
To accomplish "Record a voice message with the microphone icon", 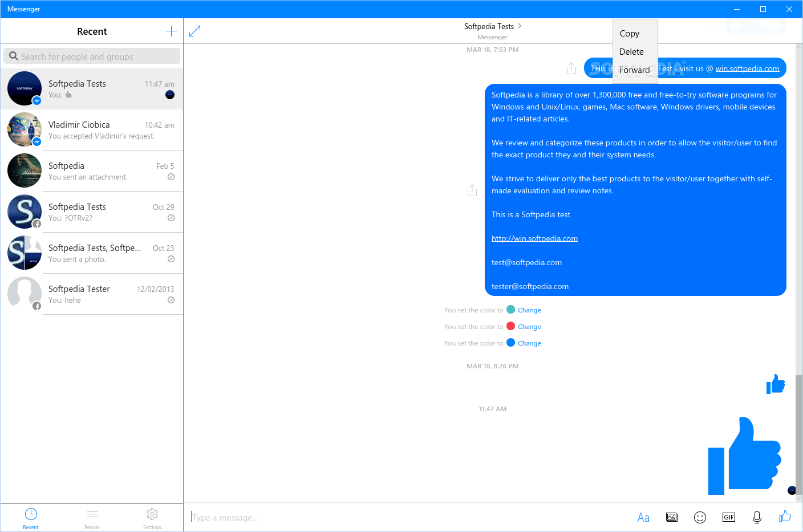I will click(x=756, y=517).
